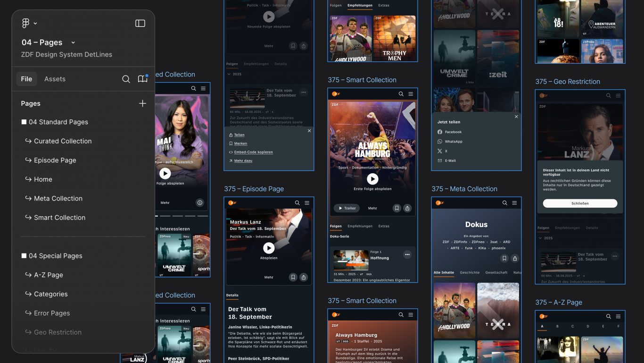
Task: Click the share icon in the 375 – Episode Page frame
Action: [304, 277]
